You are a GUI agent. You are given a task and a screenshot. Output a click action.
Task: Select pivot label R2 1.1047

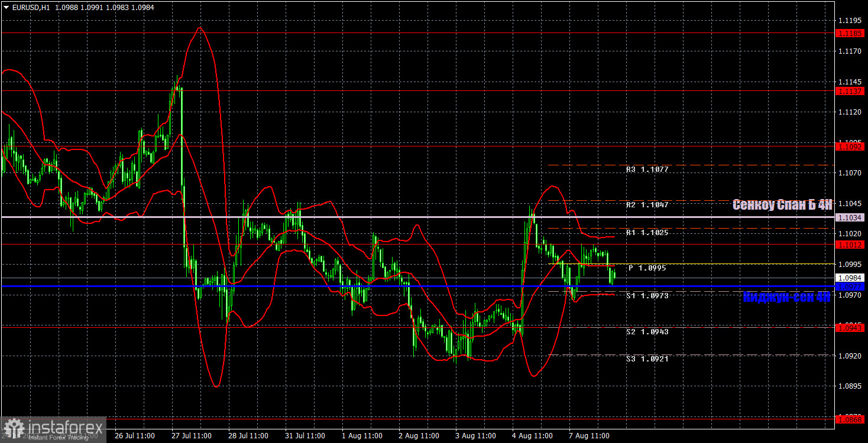[647, 205]
